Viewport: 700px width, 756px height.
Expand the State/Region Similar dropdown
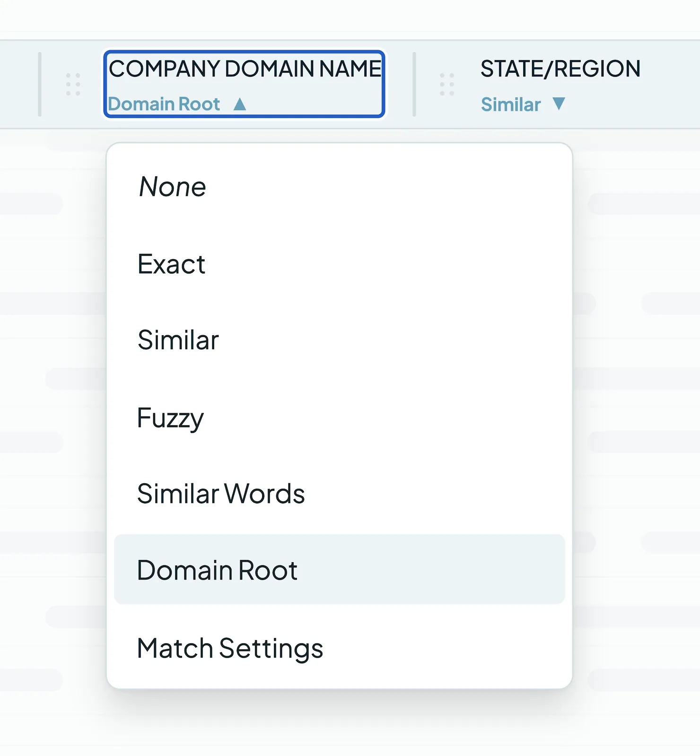[559, 104]
